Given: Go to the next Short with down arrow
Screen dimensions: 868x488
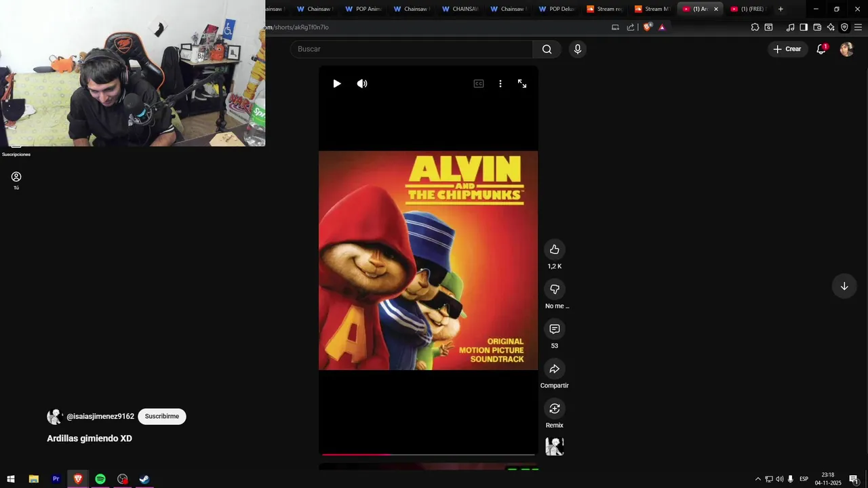Looking at the screenshot, I should [844, 286].
